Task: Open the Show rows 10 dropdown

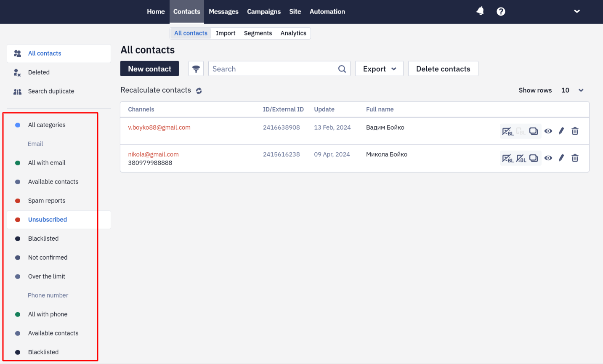Action: [x=572, y=90]
